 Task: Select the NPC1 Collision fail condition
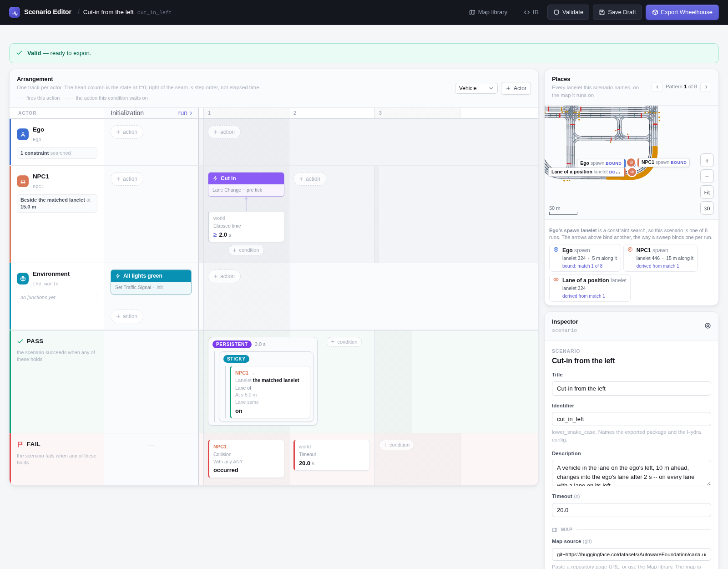pos(246,459)
